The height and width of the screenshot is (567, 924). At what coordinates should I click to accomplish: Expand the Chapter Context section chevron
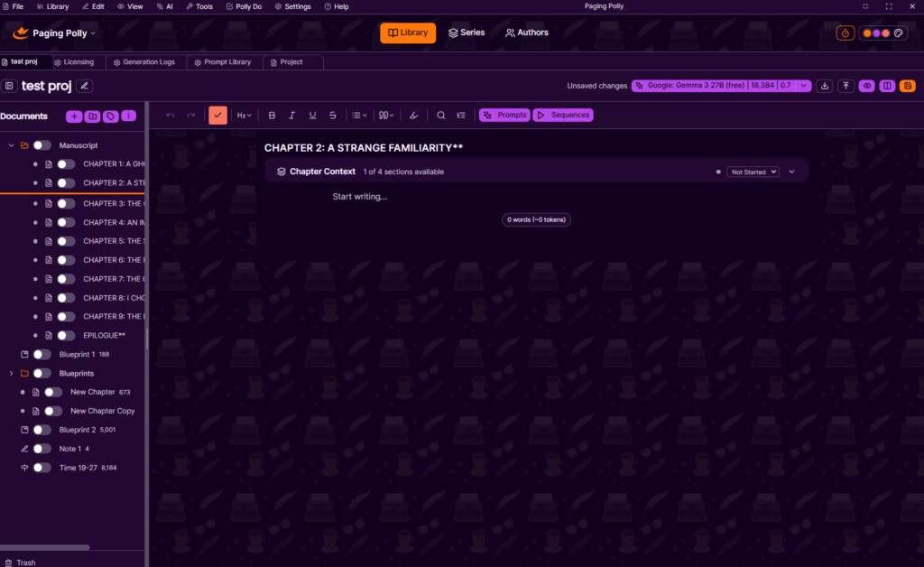tap(791, 171)
